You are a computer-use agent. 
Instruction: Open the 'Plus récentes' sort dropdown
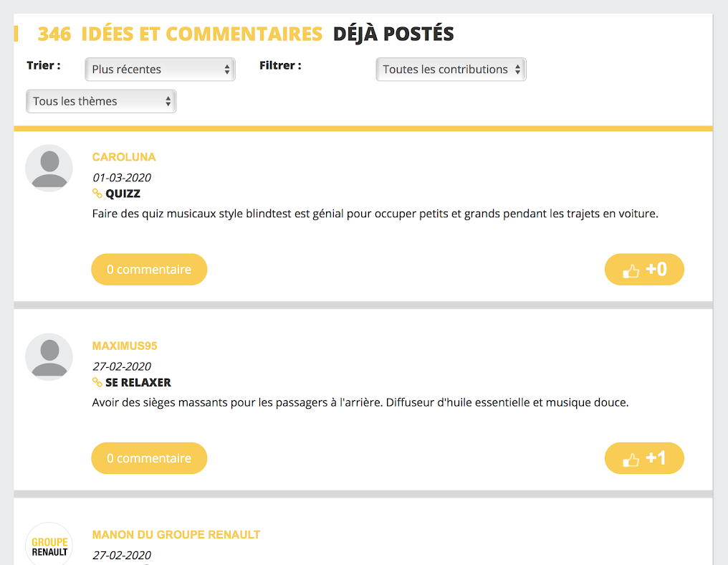(x=161, y=70)
